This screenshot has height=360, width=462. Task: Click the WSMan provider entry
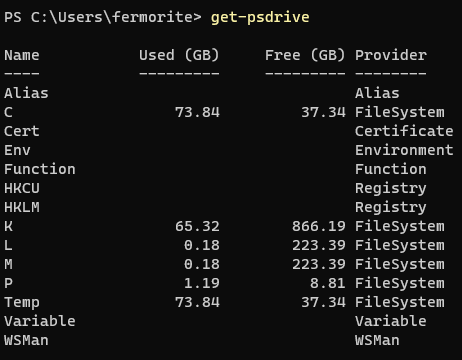[377, 340]
